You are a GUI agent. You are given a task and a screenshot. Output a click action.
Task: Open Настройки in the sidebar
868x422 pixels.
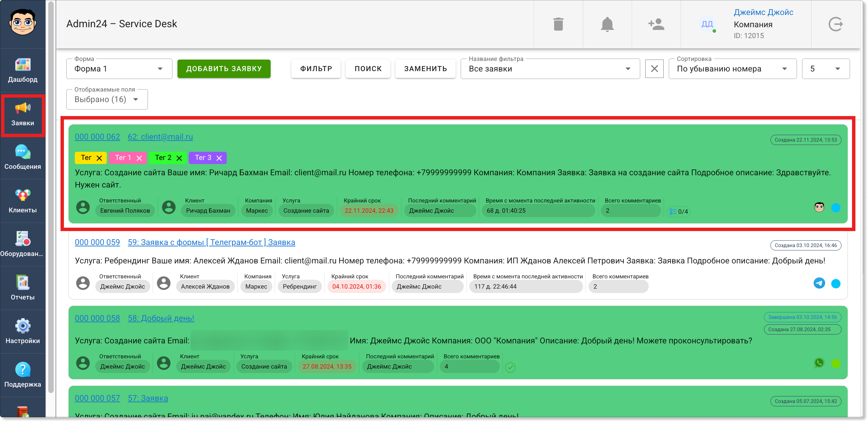pyautogui.click(x=23, y=332)
